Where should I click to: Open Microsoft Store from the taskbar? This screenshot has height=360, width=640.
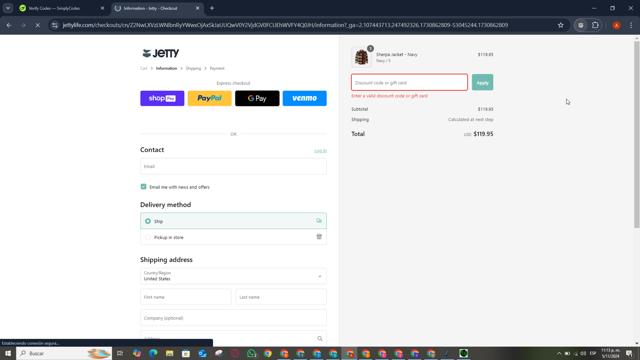click(x=186, y=353)
